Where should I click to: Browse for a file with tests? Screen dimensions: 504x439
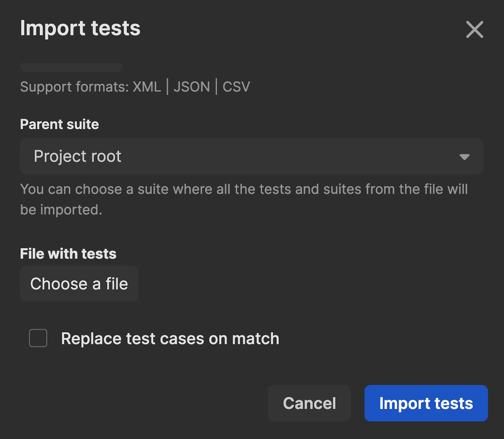coord(79,283)
